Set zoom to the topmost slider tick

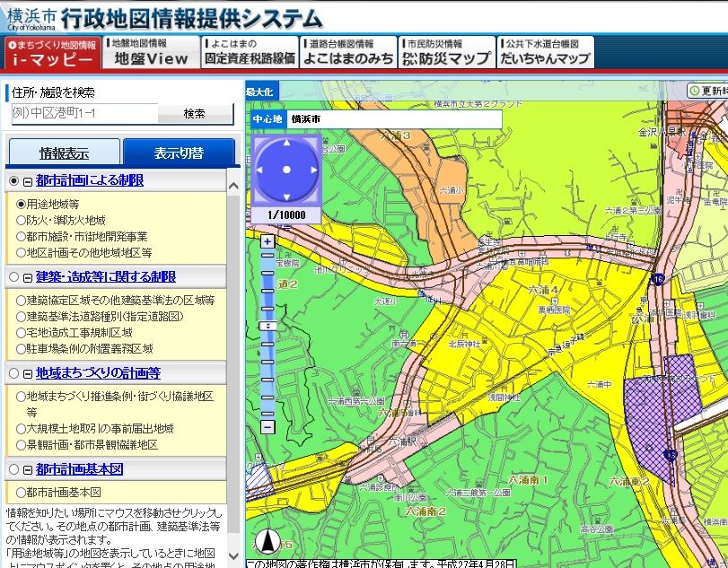pyautogui.click(x=268, y=255)
